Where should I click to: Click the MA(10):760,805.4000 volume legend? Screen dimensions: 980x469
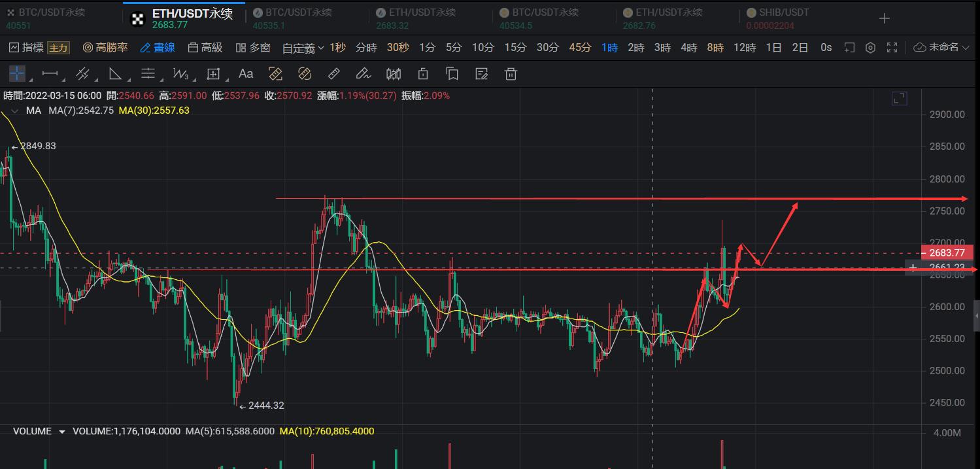pos(326,432)
